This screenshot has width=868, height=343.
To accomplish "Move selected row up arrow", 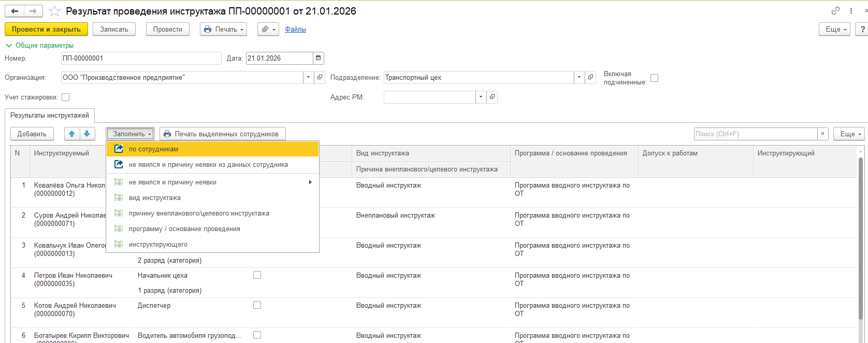I will 72,134.
